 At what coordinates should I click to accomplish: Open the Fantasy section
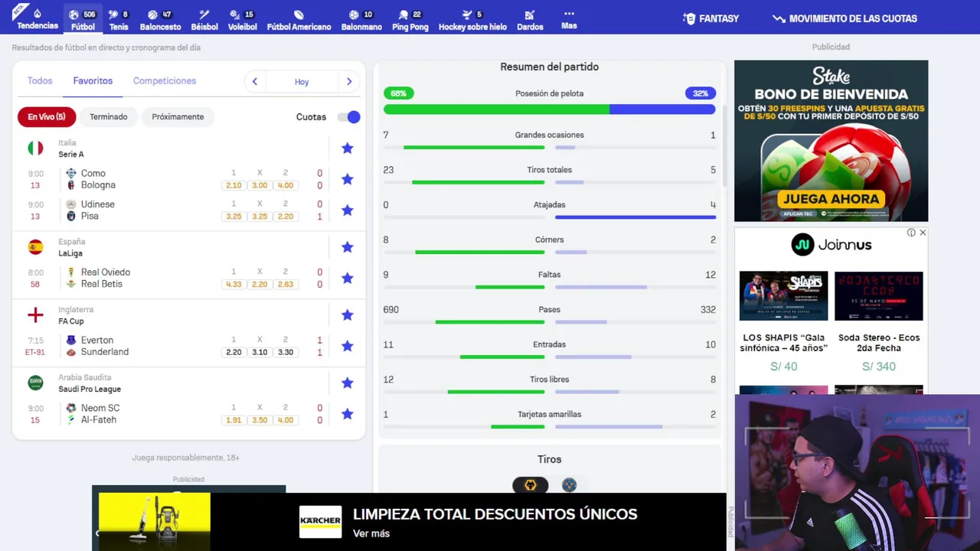point(711,18)
